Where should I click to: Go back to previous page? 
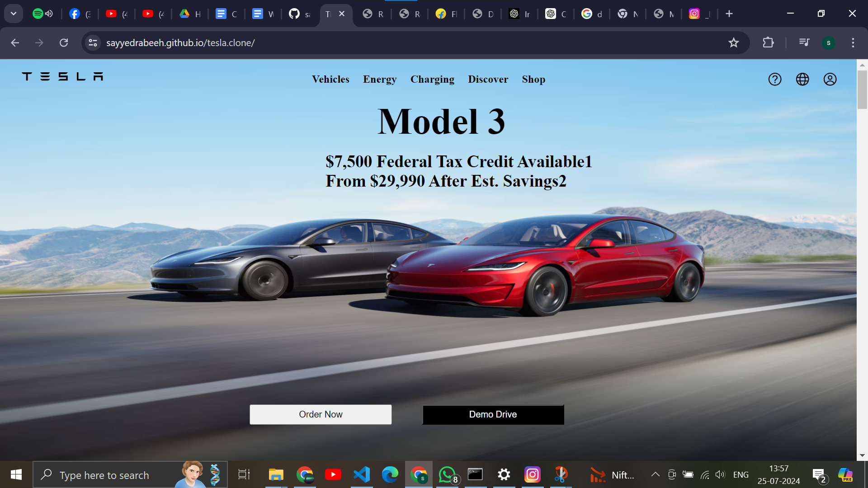(x=15, y=42)
